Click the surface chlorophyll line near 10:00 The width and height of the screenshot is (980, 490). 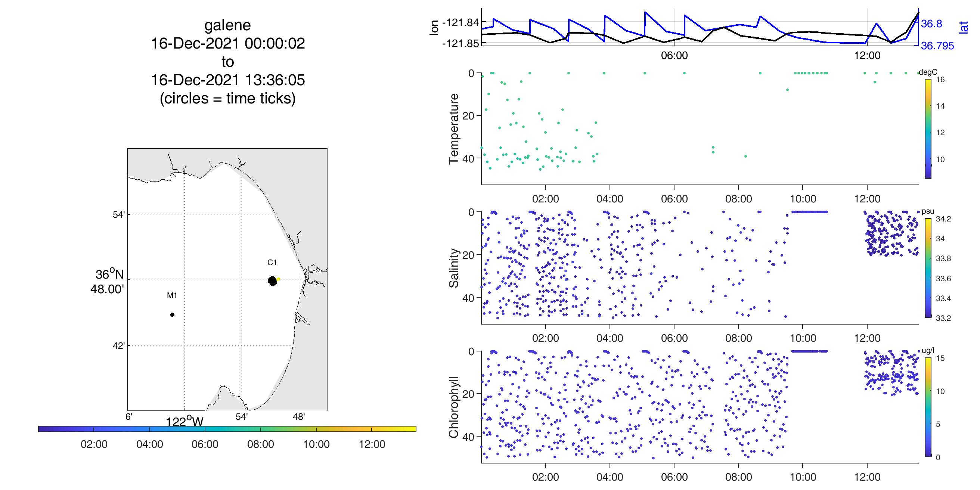pos(809,351)
